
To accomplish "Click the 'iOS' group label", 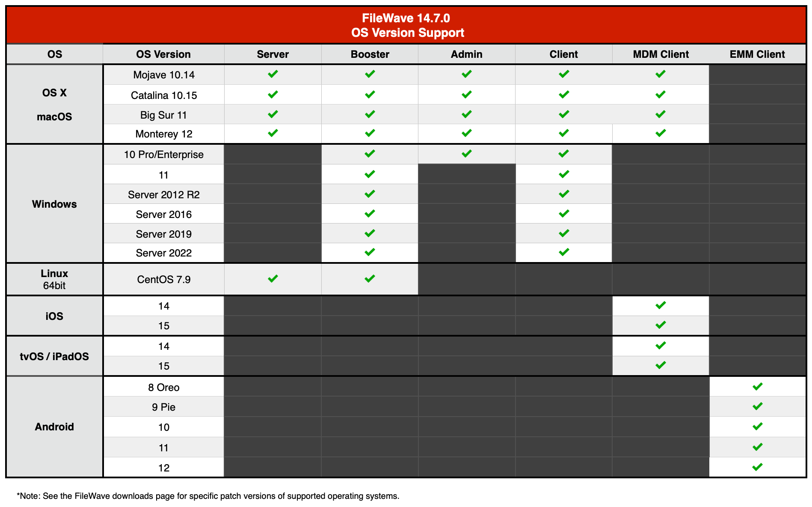I will coord(54,316).
